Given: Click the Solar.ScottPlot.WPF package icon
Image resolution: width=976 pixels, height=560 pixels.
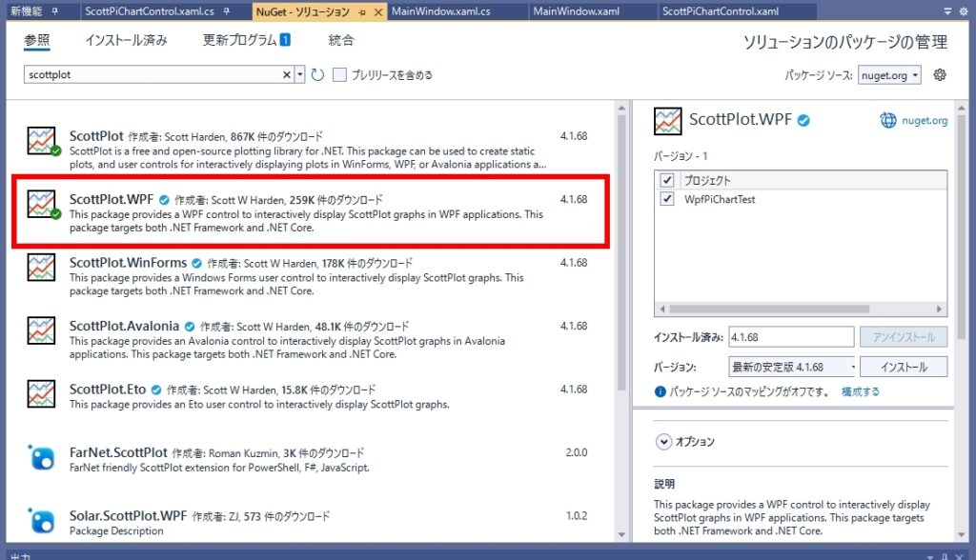Looking at the screenshot, I should pyautogui.click(x=41, y=522).
